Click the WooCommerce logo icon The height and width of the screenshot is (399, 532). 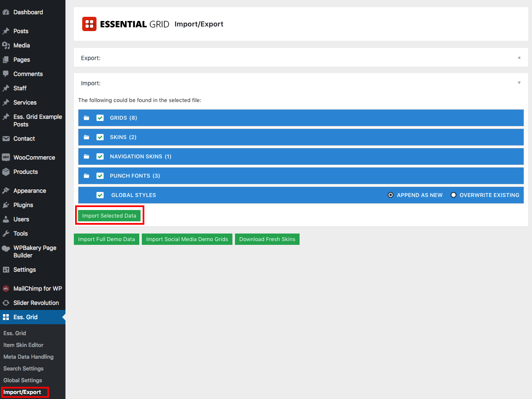coord(6,157)
